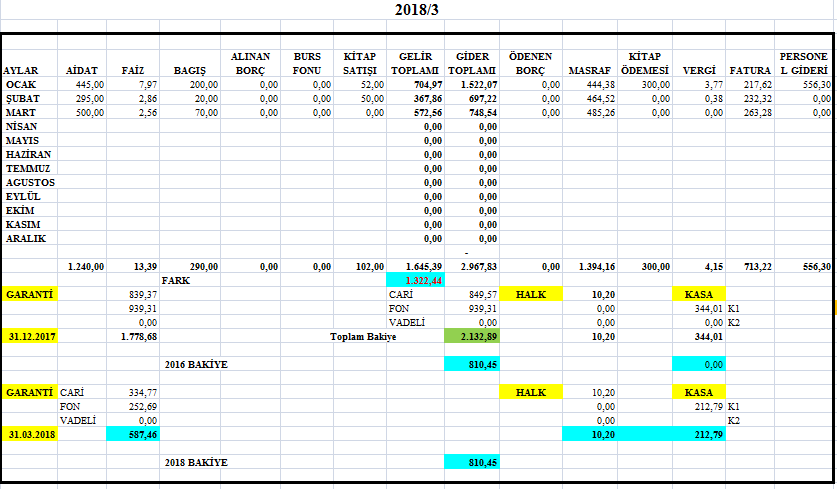Select the Toplam Bakiye label
837x489 pixels.
(x=363, y=336)
